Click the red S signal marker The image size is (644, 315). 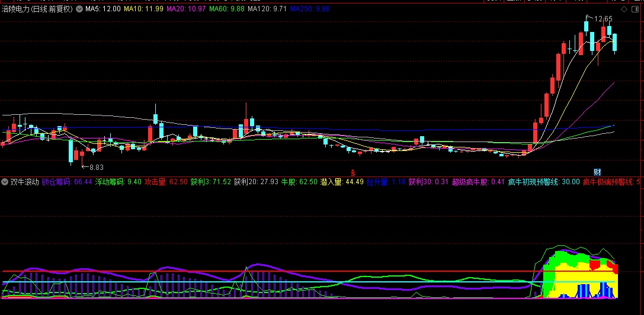point(353,173)
